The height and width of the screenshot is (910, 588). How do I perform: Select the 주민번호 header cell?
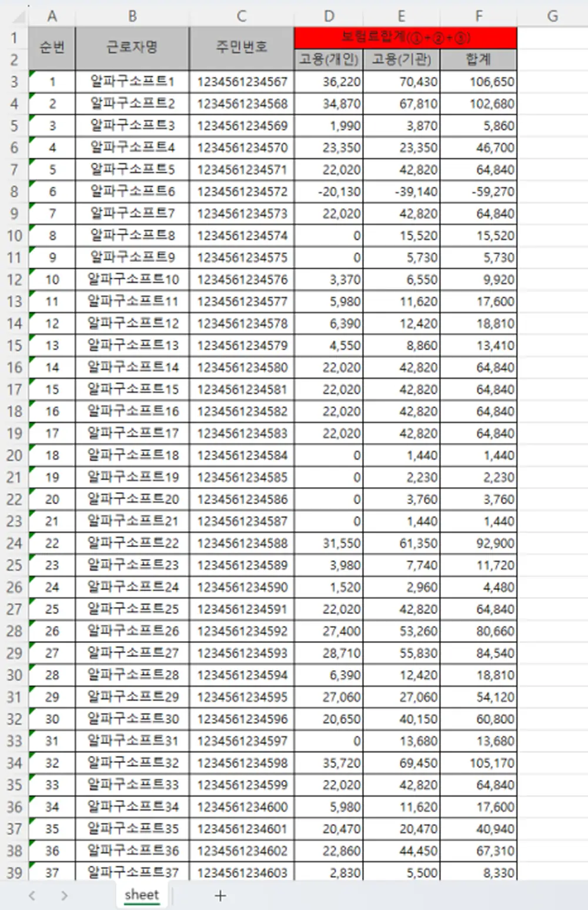point(242,48)
